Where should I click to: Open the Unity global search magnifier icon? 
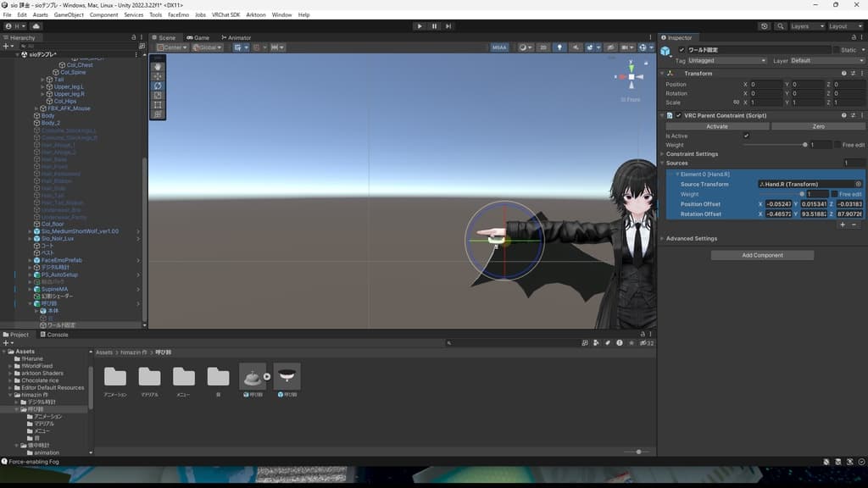click(779, 26)
